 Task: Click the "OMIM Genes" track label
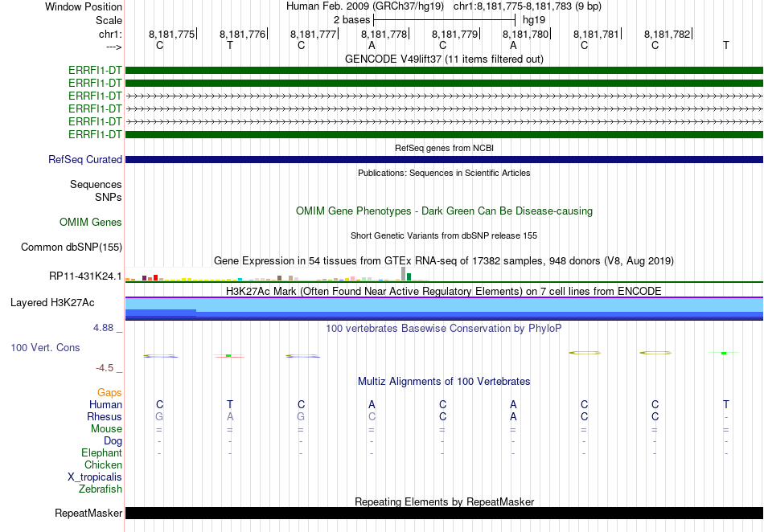coord(91,223)
